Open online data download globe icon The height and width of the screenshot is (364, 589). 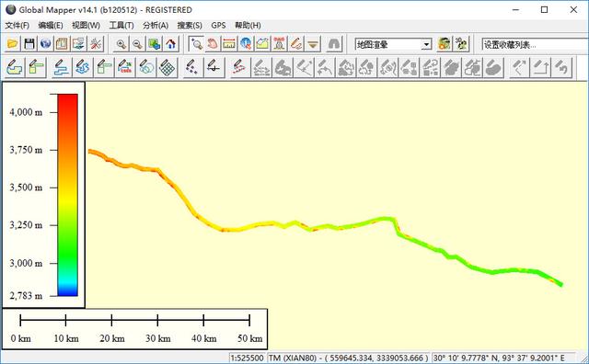point(46,44)
